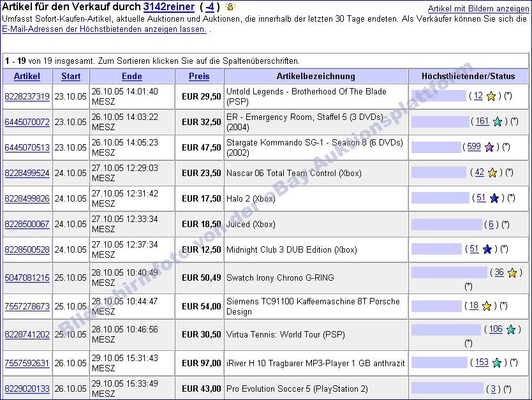Select the 'Swatch Irony Chrono G-RING' title
532x400 pixels.
pyautogui.click(x=280, y=278)
